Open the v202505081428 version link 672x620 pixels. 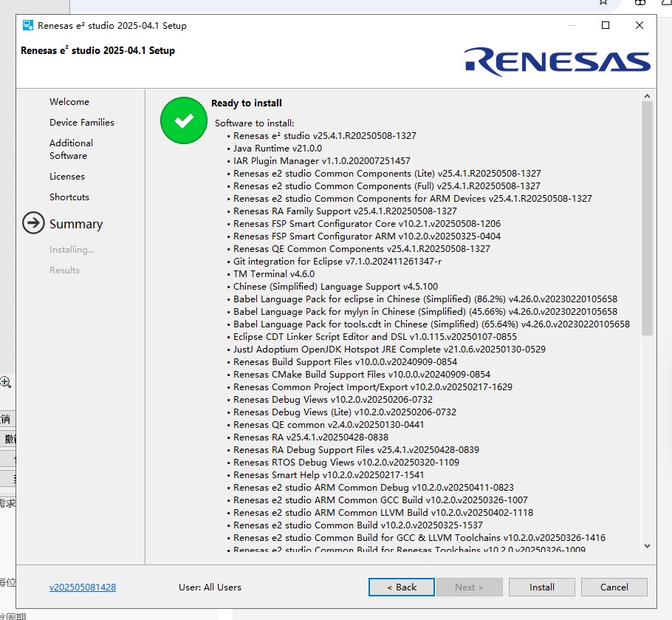pyautogui.click(x=83, y=587)
